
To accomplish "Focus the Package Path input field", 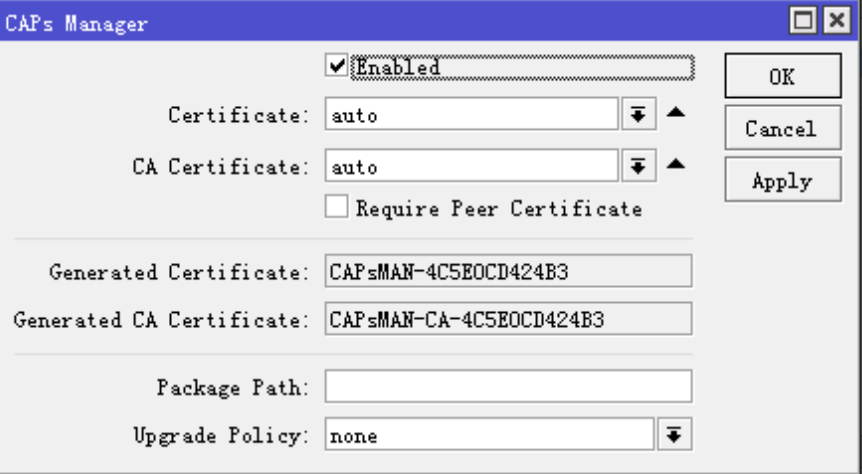I will pos(508,387).
